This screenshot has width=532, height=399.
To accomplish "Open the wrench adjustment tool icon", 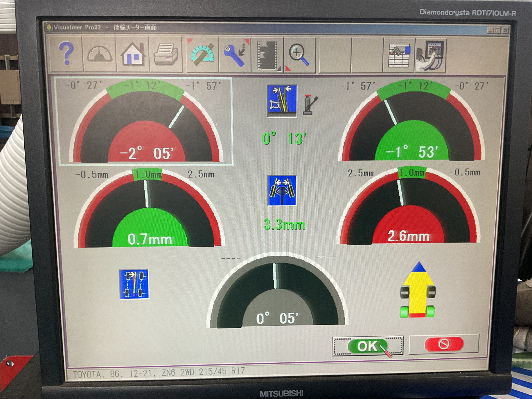I will click(x=235, y=55).
